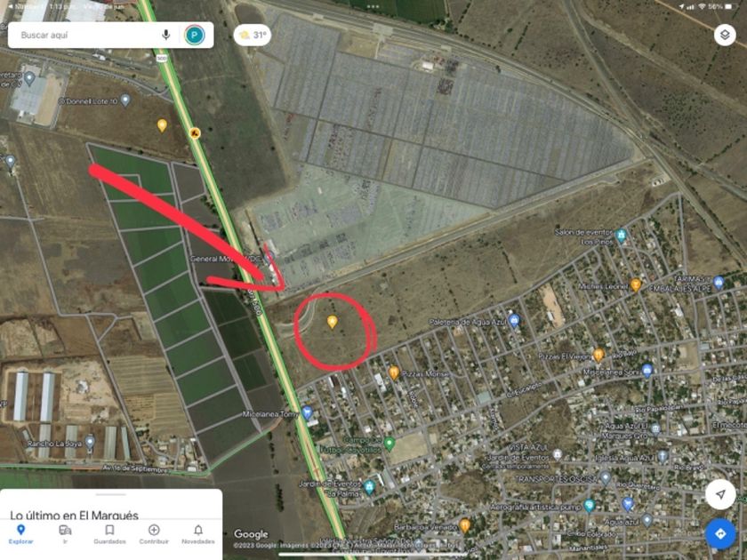
Task: Select the yellow pin inside red circle
Action: pos(332,323)
